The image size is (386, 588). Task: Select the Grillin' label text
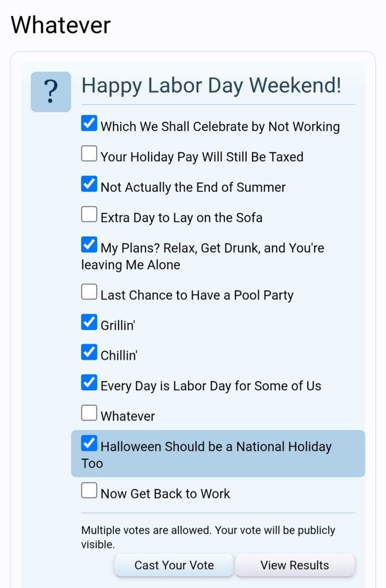pyautogui.click(x=118, y=325)
